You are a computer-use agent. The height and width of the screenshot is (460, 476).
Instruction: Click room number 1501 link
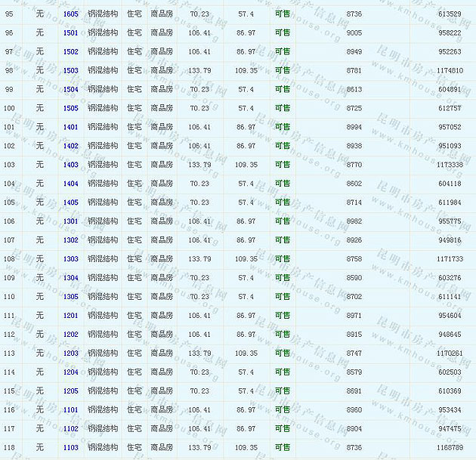coord(70,33)
